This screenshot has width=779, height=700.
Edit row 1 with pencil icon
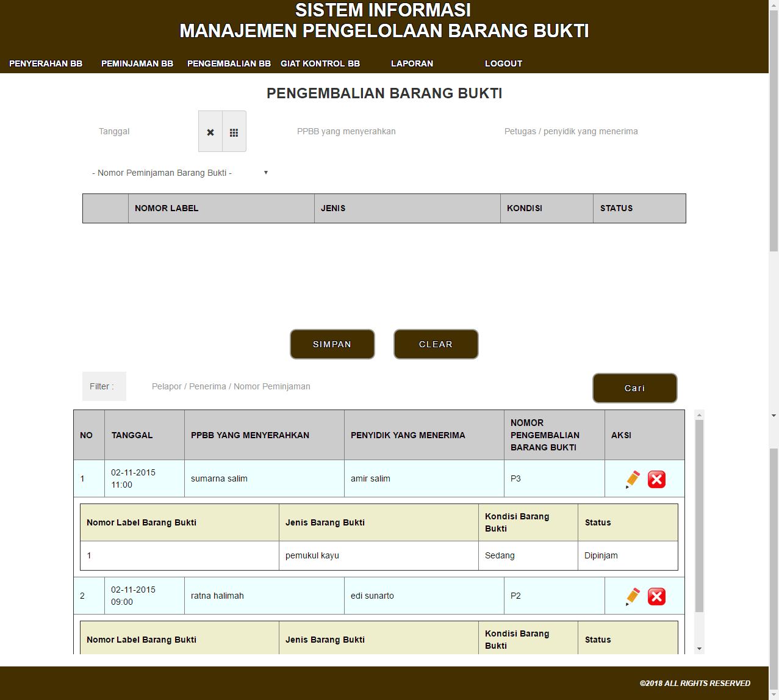(633, 479)
